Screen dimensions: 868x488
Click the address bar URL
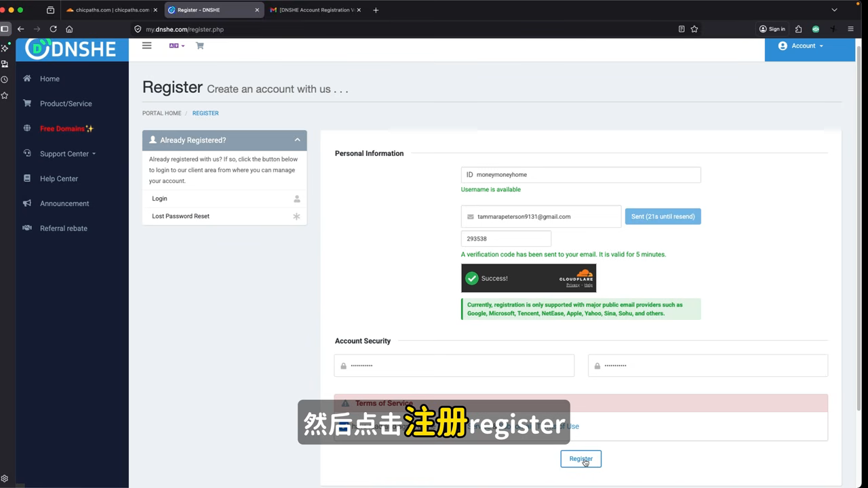pos(184,29)
